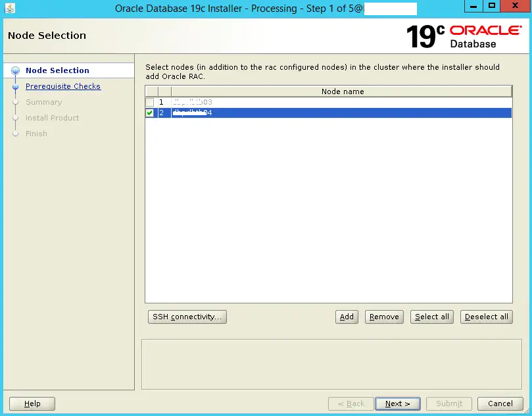This screenshot has width=532, height=416.
Task: Click the Java installer icon in title bar
Action: [10, 8]
